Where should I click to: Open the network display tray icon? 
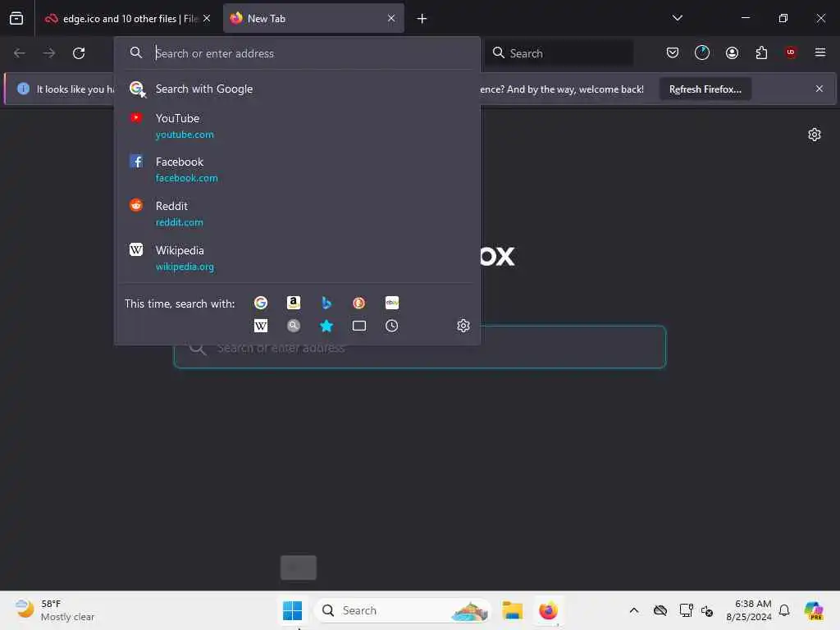(x=686, y=610)
